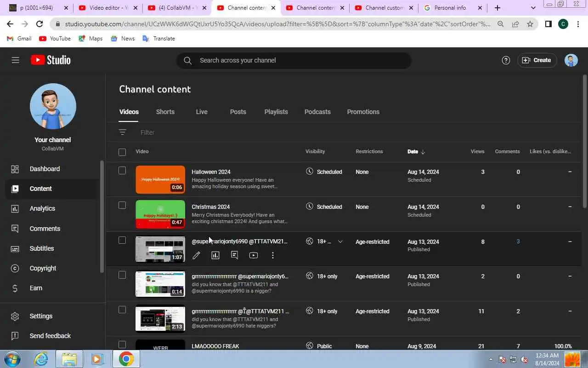The image size is (588, 368).
Task: Click the Halloween 2024 orange thumbnail
Action: pyautogui.click(x=160, y=179)
